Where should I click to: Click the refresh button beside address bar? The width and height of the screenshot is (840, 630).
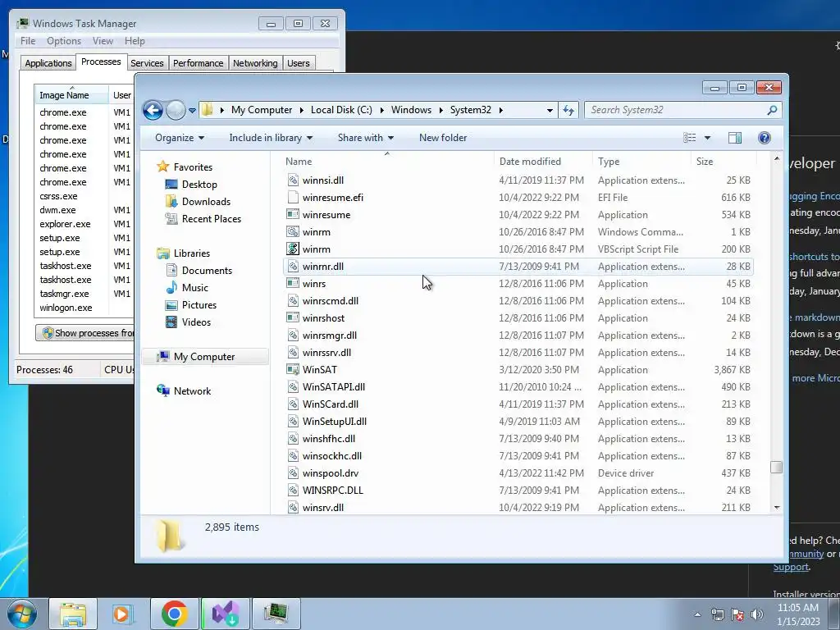pos(568,111)
